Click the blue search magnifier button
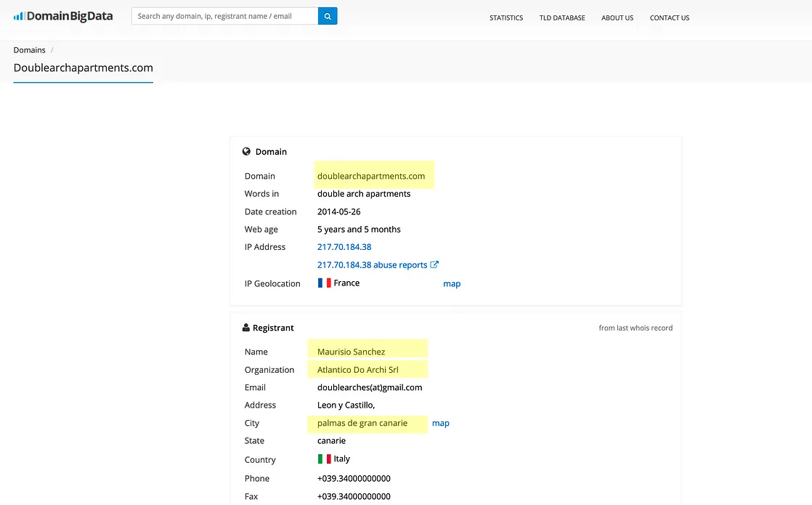 (x=328, y=16)
